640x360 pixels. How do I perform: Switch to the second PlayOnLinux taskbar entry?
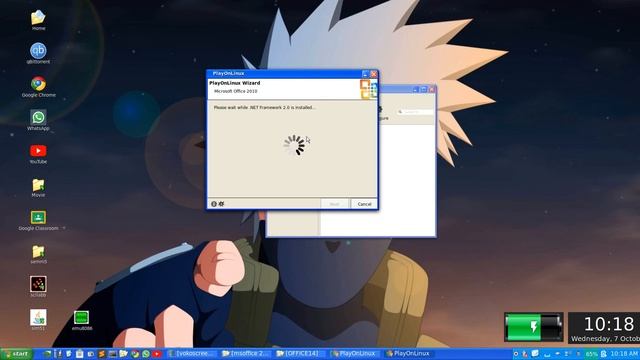coord(410,353)
